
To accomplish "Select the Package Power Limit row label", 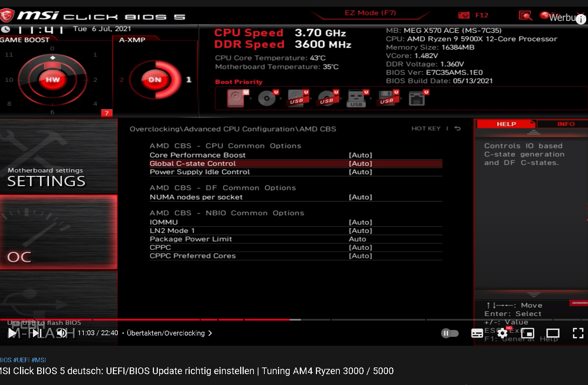I will 191,239.
